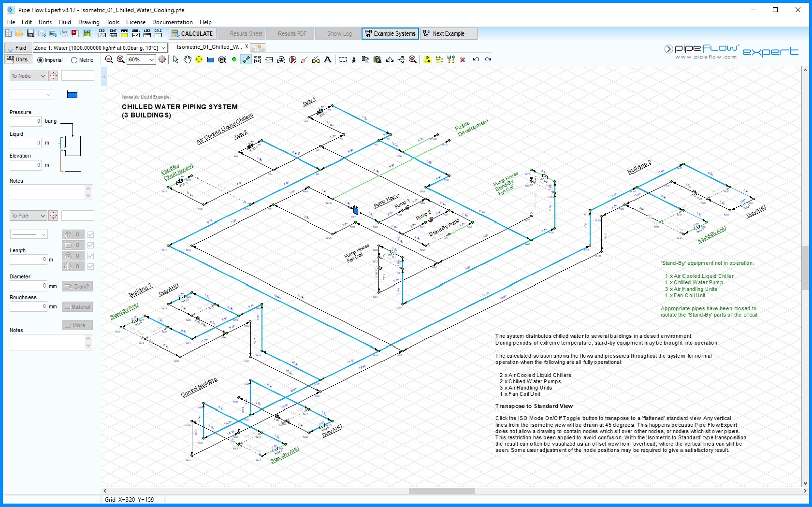Select the green join point node tool
This screenshot has width=812, height=507.
234,59
